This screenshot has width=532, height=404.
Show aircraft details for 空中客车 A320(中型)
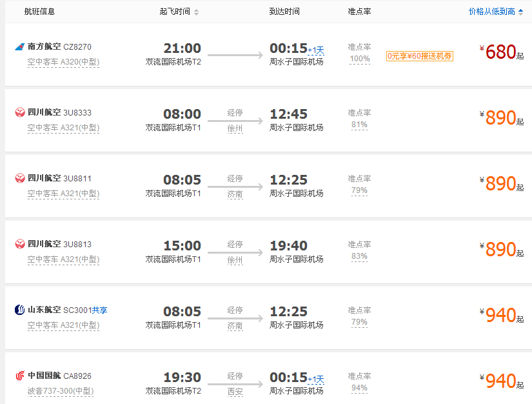pyautogui.click(x=63, y=62)
